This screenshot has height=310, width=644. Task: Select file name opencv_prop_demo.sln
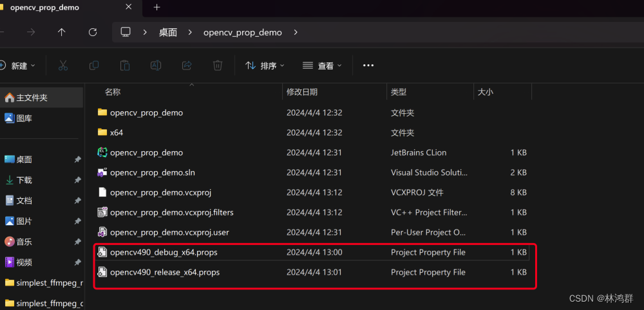(153, 172)
